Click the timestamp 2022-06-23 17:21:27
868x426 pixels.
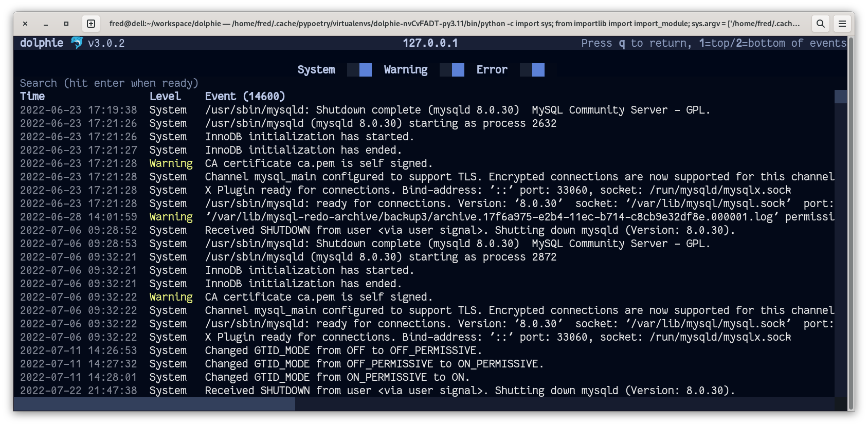pos(79,150)
